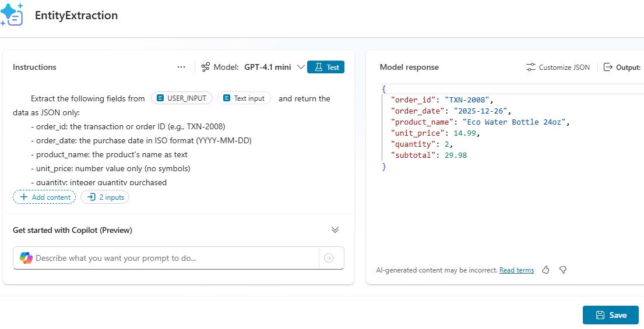This screenshot has width=644, height=329.
Task: Click the Copilot colorful logo icon
Action: click(x=26, y=258)
